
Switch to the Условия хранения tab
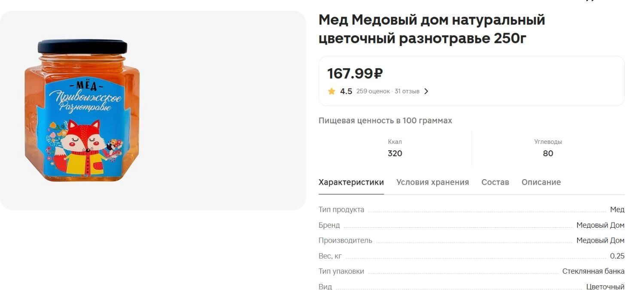point(432,182)
